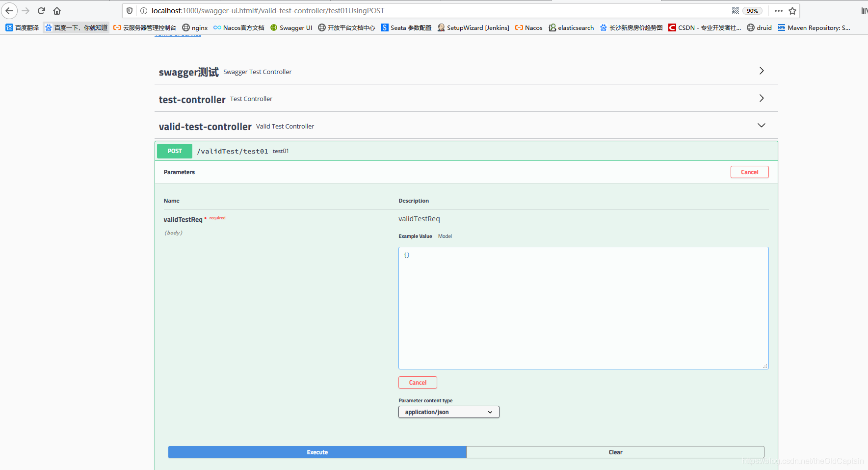The image size is (868, 470).
Task: Click inside the request body text area
Action: 583,308
